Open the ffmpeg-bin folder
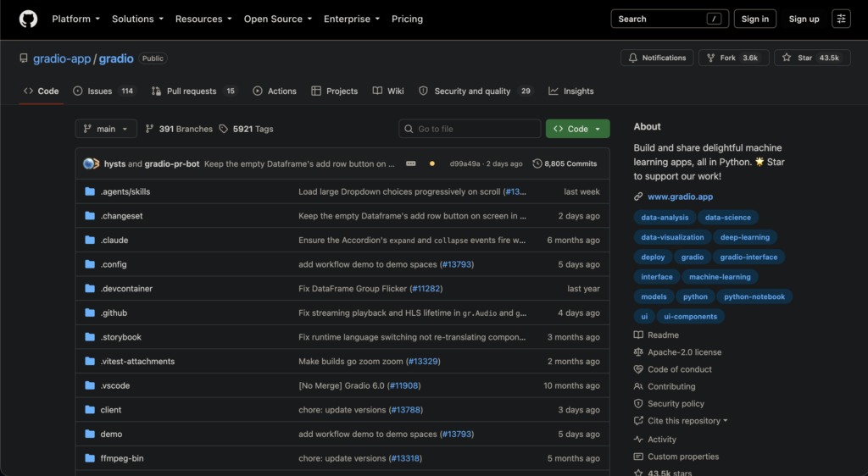Image resolution: width=868 pixels, height=476 pixels. tap(122, 458)
